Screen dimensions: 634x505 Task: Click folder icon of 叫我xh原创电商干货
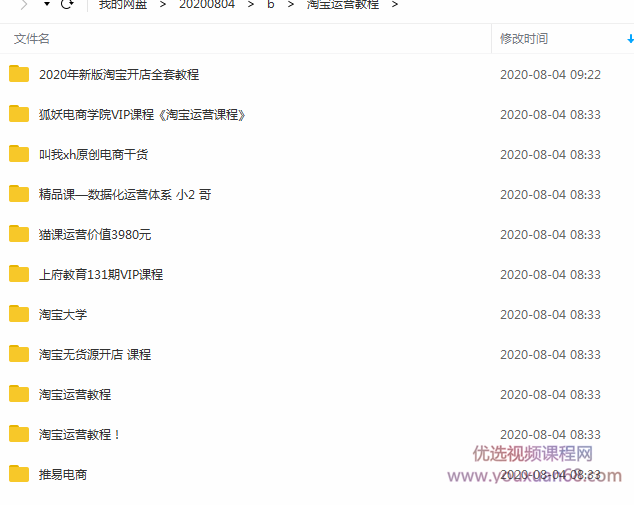[19, 154]
